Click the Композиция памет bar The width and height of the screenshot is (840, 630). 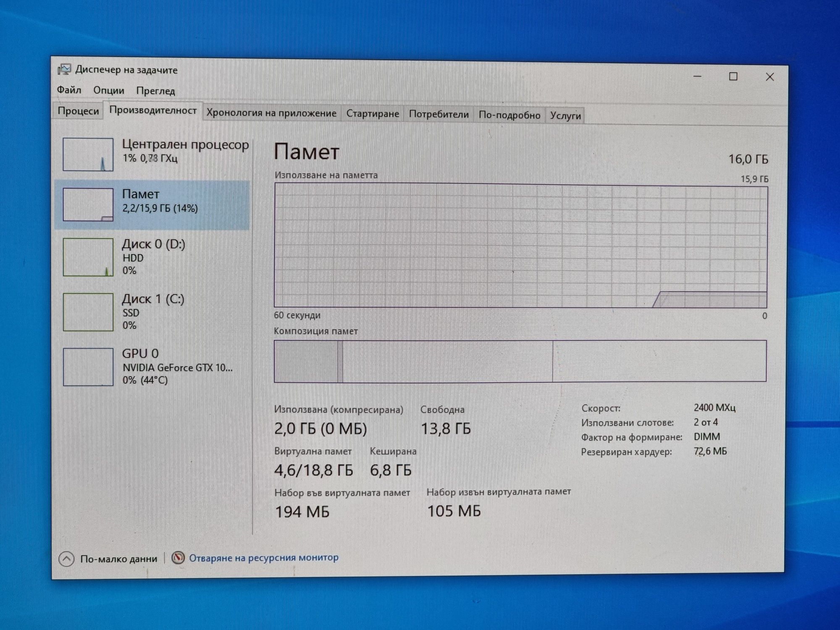coord(520,361)
